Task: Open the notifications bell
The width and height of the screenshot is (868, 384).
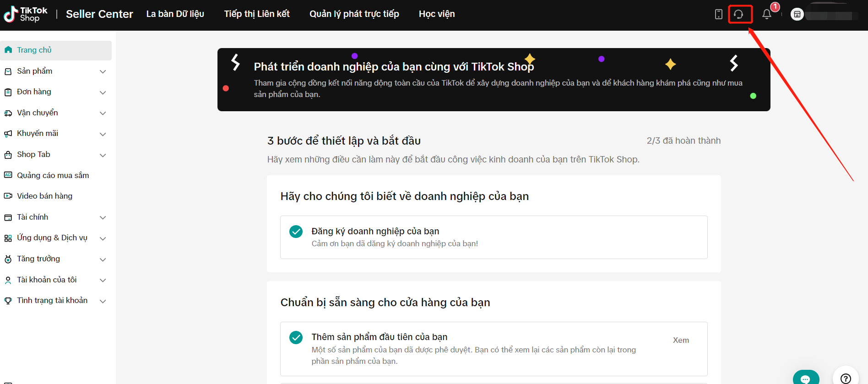Action: pos(767,14)
